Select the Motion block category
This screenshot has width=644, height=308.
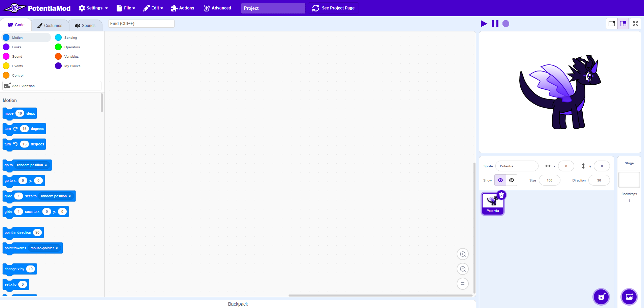coord(26,37)
